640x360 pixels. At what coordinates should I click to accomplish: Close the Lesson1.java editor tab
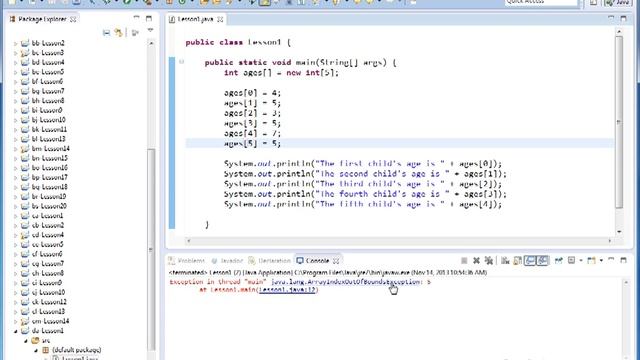220,19
